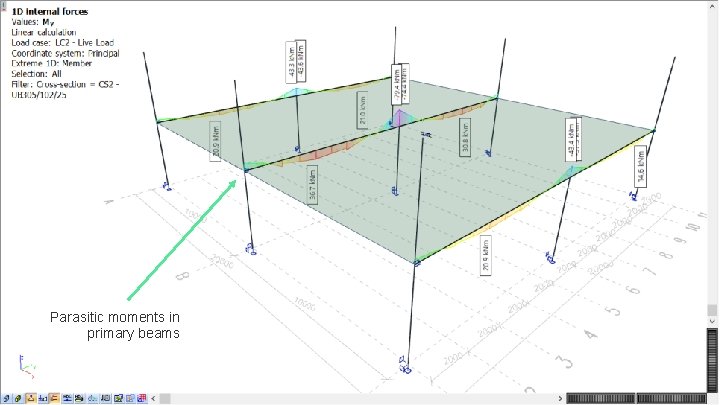Click the first blue link-shaped view toolbar icon

[6, 398]
